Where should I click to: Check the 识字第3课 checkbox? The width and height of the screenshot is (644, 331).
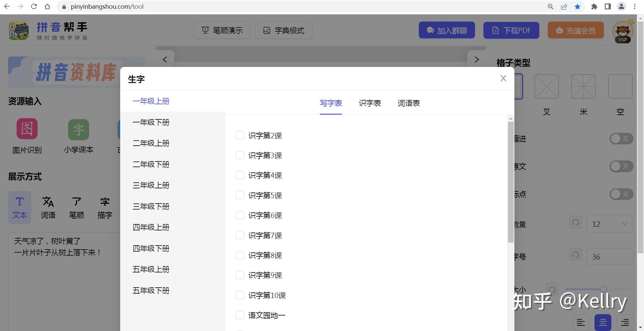(x=240, y=155)
